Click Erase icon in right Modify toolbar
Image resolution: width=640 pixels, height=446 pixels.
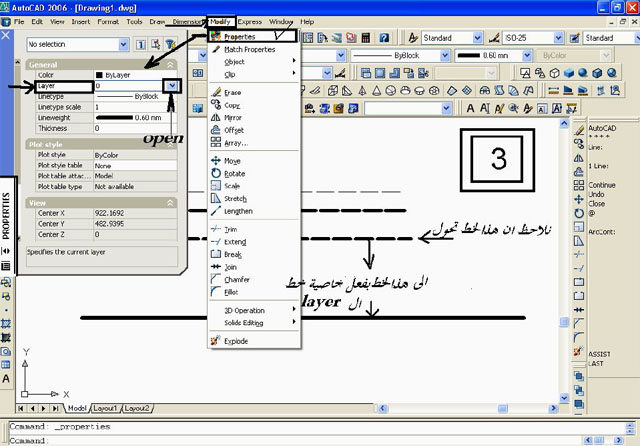tap(579, 131)
